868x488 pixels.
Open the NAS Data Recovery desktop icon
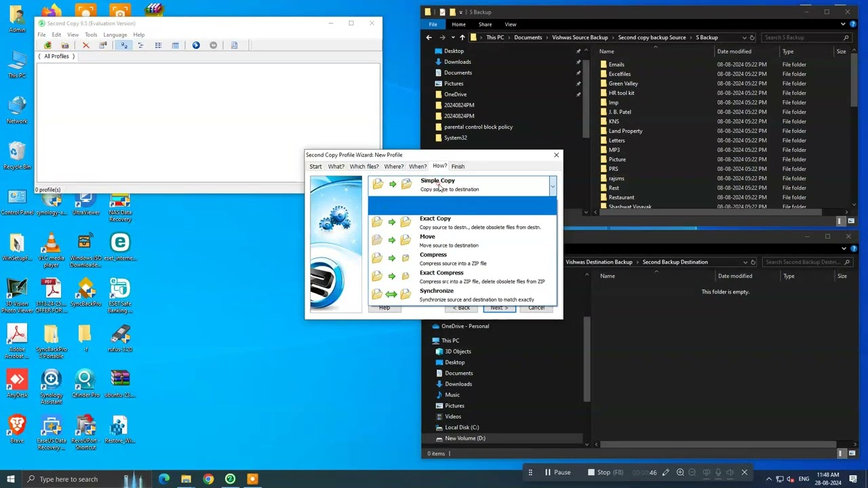[x=120, y=206]
